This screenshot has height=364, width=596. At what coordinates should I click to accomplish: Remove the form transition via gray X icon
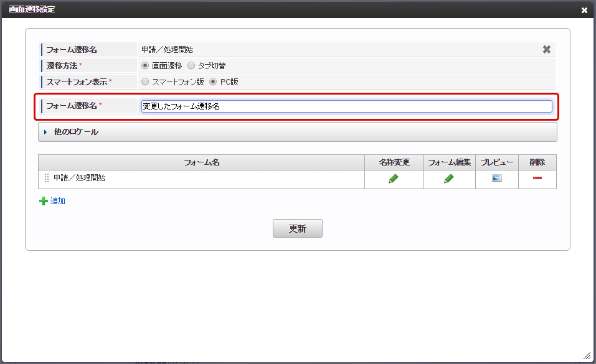[x=547, y=49]
